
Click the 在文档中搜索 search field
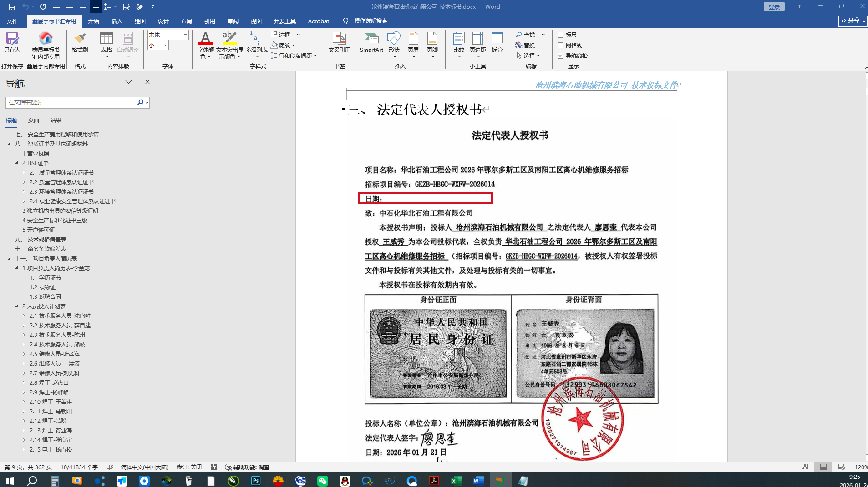click(x=71, y=102)
